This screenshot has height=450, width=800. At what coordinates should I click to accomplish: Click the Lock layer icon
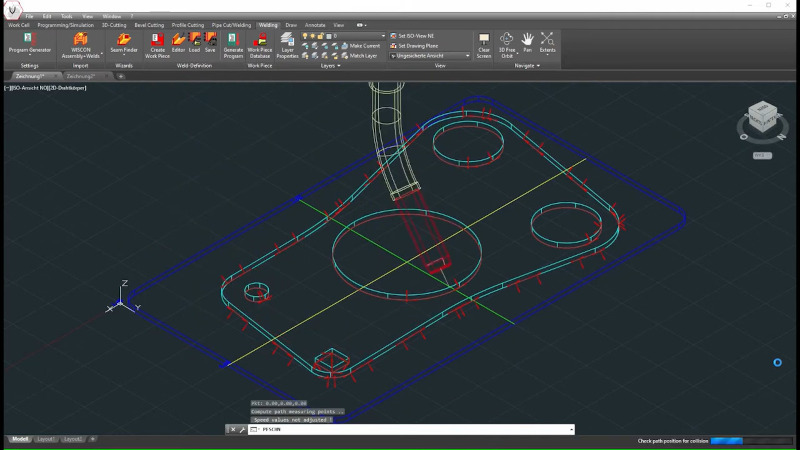[x=334, y=46]
